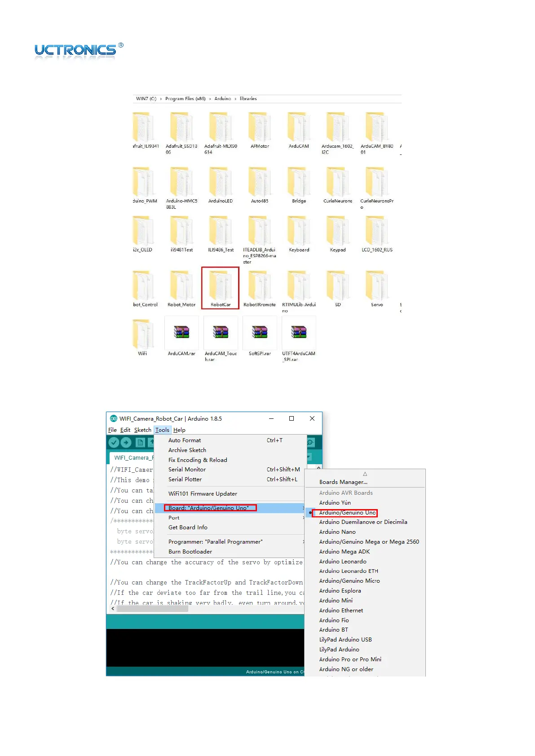Click the New sketch icon in Arduino toolbar
The height and width of the screenshot is (756, 535).
click(x=140, y=443)
